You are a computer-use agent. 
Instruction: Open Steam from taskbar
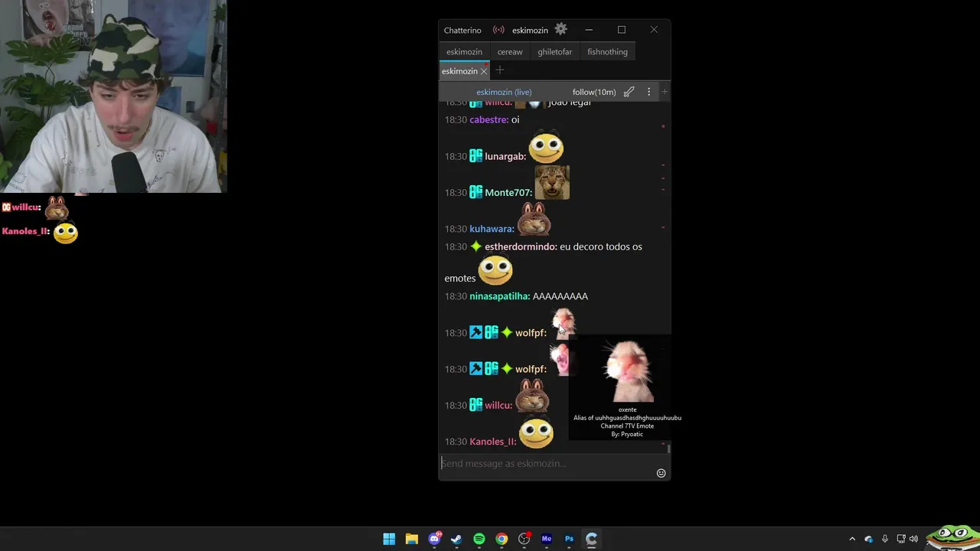(x=456, y=539)
